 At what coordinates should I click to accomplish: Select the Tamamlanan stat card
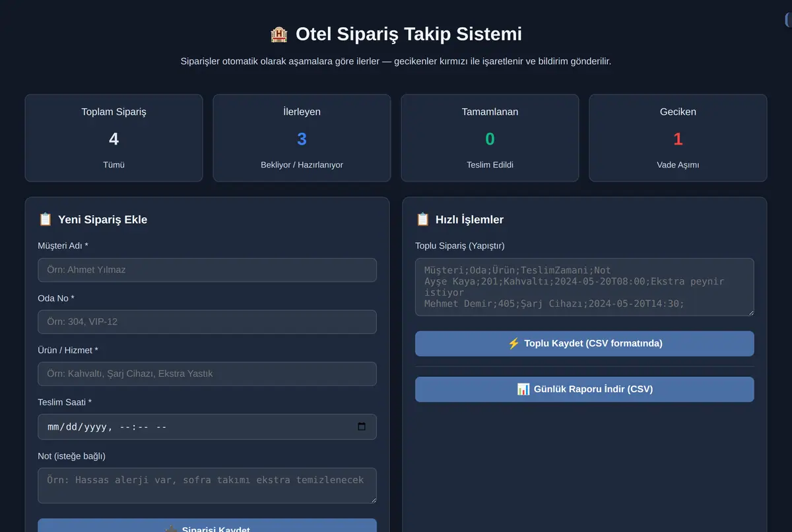(x=490, y=138)
